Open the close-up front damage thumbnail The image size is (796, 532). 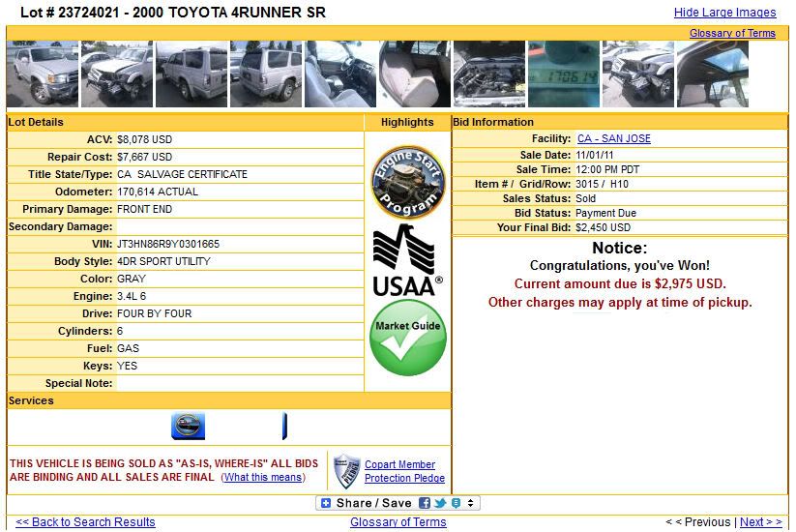coord(638,74)
